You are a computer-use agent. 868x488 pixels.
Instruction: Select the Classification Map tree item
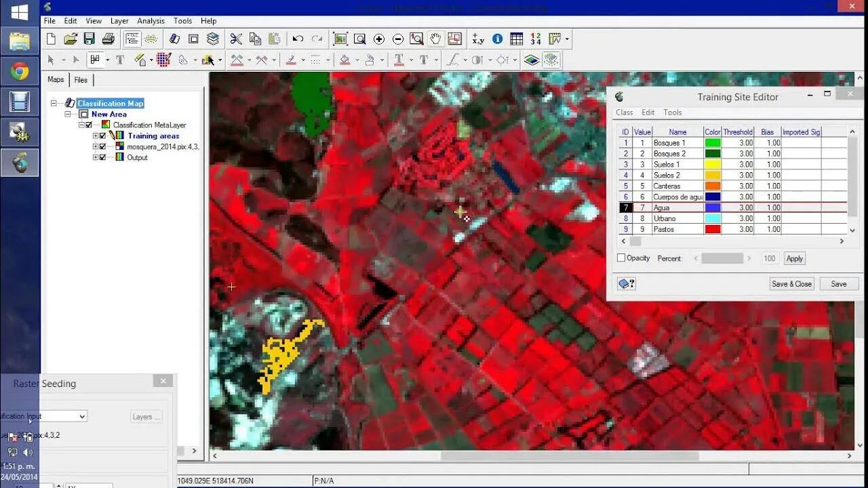click(111, 103)
